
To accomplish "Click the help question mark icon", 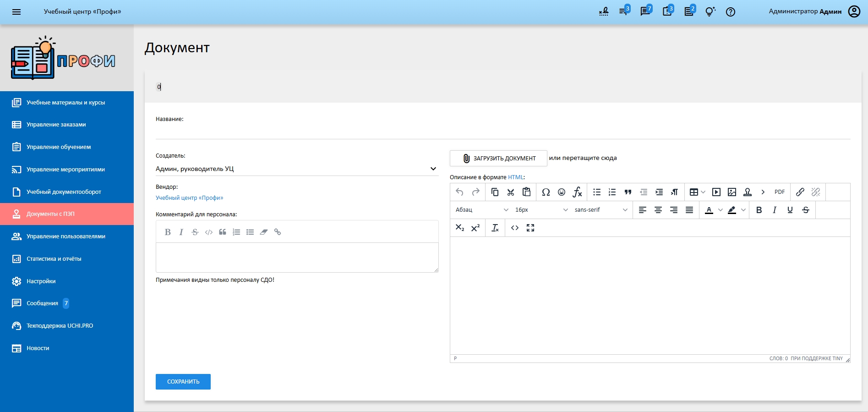I will (731, 12).
